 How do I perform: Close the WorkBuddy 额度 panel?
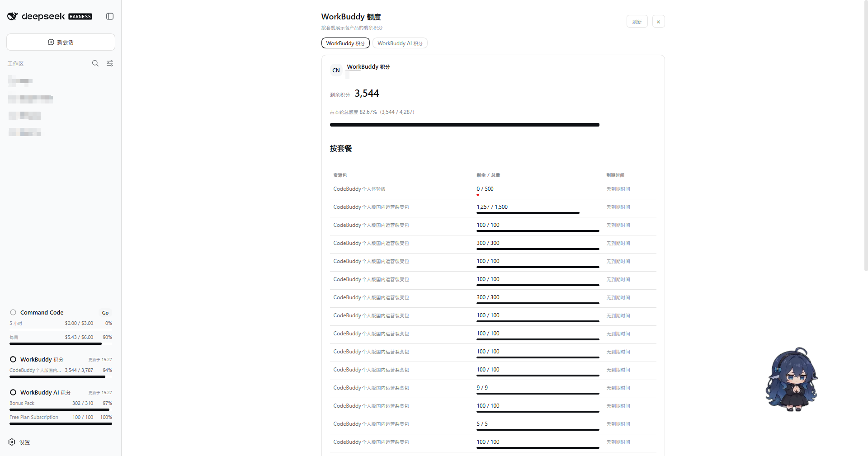click(x=658, y=22)
